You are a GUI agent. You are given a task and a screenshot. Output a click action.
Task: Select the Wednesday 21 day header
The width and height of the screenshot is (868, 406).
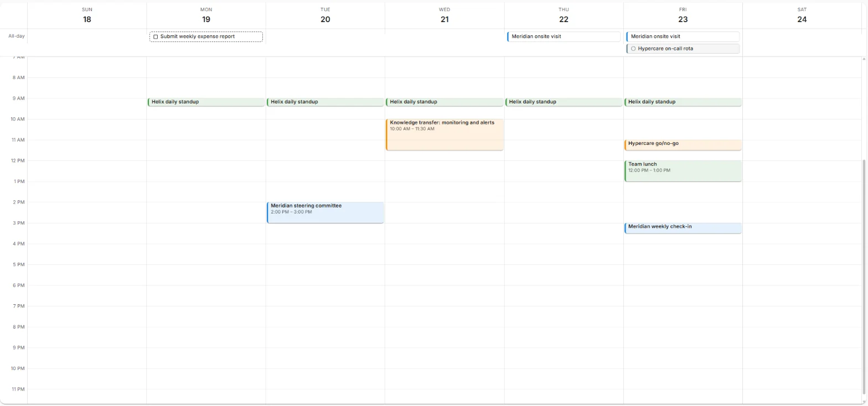(x=445, y=15)
